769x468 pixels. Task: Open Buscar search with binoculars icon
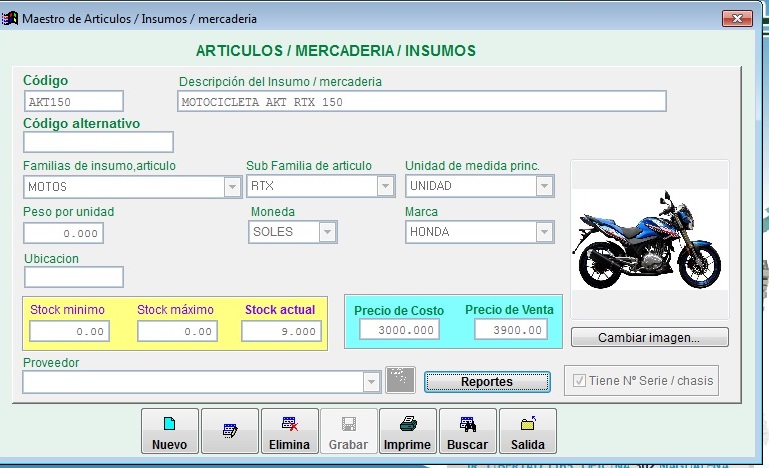pyautogui.click(x=467, y=432)
